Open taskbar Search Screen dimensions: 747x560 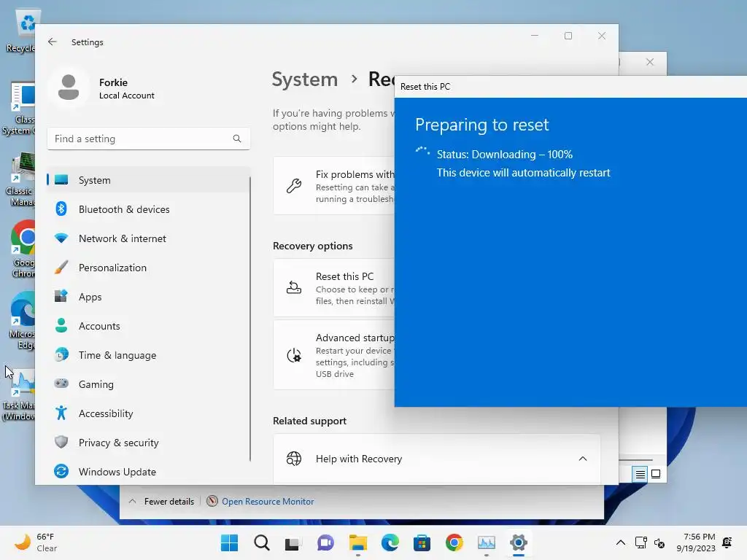point(261,542)
